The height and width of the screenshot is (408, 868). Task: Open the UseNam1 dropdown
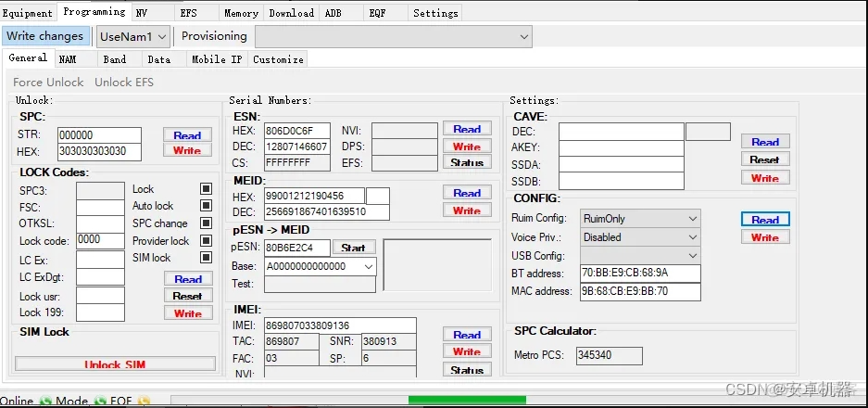(x=132, y=36)
